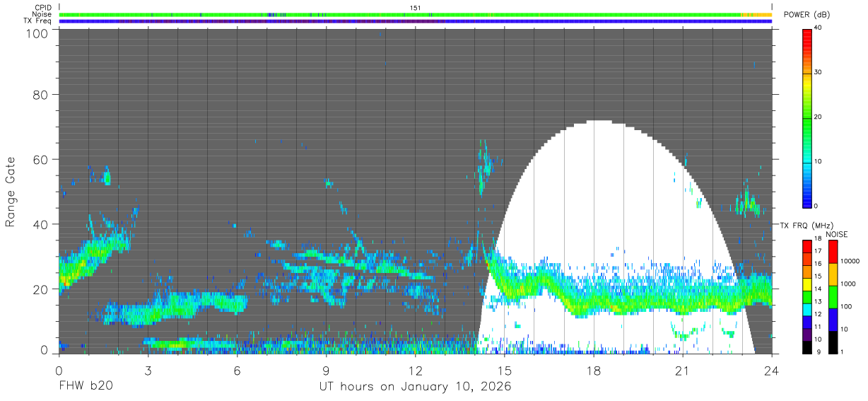Click the POWER (dB) legend title
The image size is (868, 401).
point(807,15)
